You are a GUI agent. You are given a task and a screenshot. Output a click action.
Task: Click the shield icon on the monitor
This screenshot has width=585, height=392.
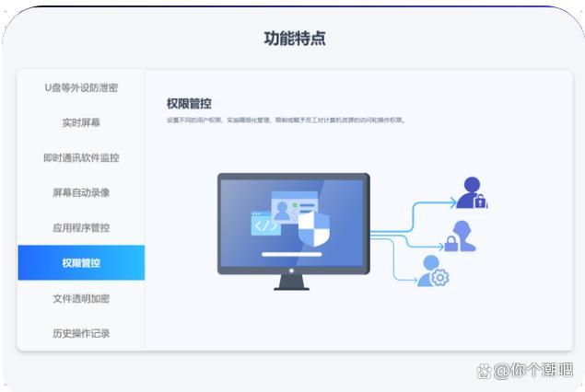point(314,228)
